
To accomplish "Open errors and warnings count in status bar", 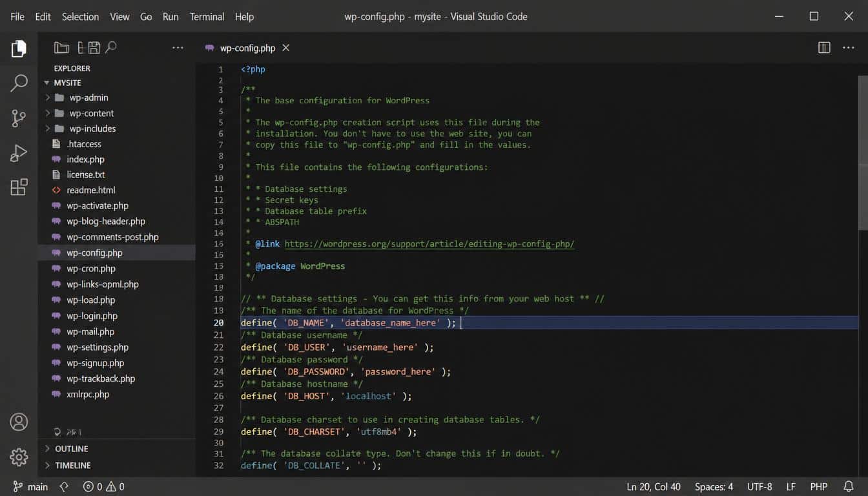I will pyautogui.click(x=104, y=486).
